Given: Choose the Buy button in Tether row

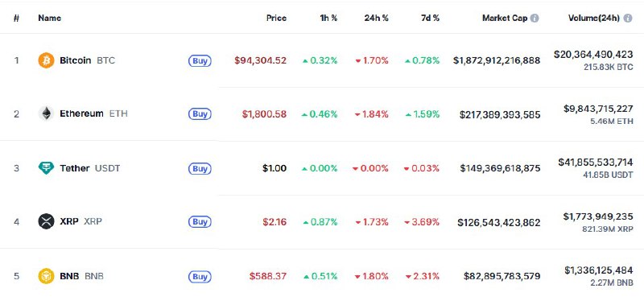Looking at the screenshot, I should pyautogui.click(x=200, y=168).
